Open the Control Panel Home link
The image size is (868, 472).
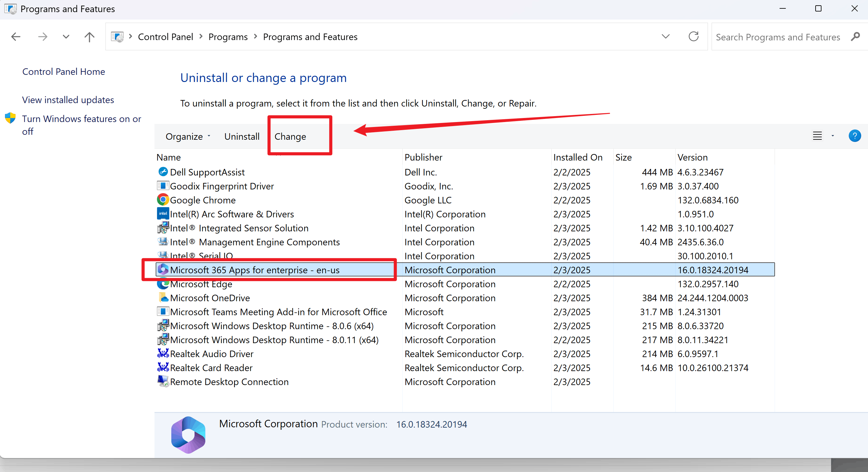(64, 71)
